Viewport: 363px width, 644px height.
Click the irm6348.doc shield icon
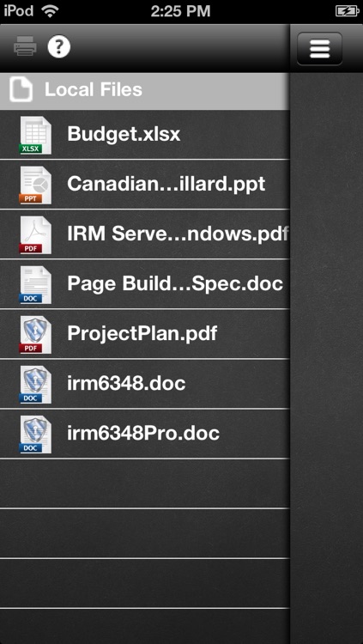click(36, 385)
